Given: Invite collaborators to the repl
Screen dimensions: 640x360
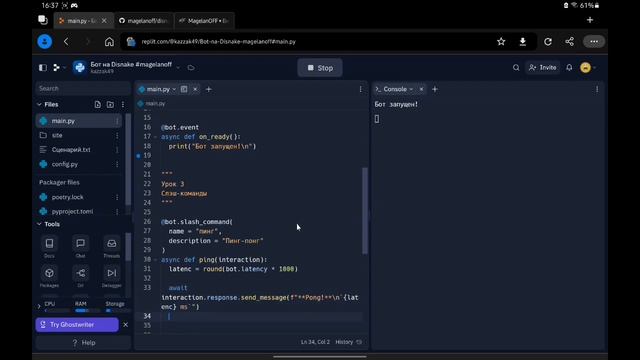Looking at the screenshot, I should tap(542, 68).
